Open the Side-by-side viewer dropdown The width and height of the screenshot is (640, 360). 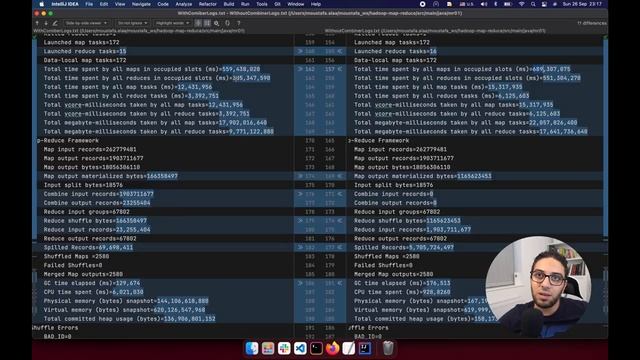click(x=86, y=23)
